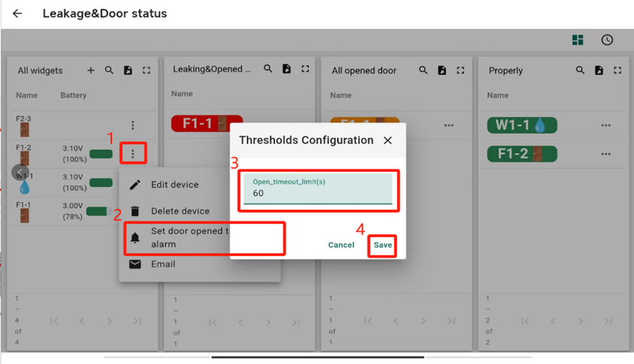This screenshot has height=364, width=634.
Task: Choose Email from the context menu
Action: click(x=163, y=264)
